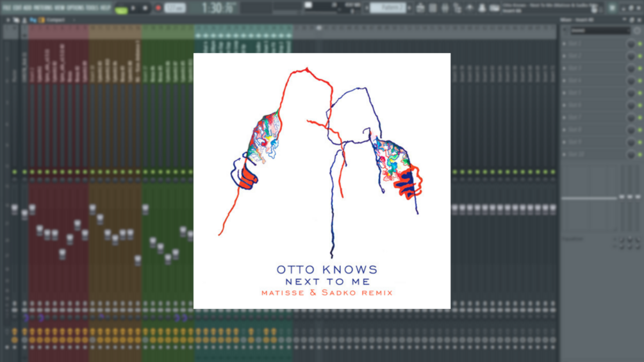Expand Slot 5 plugin arrow

565,93
